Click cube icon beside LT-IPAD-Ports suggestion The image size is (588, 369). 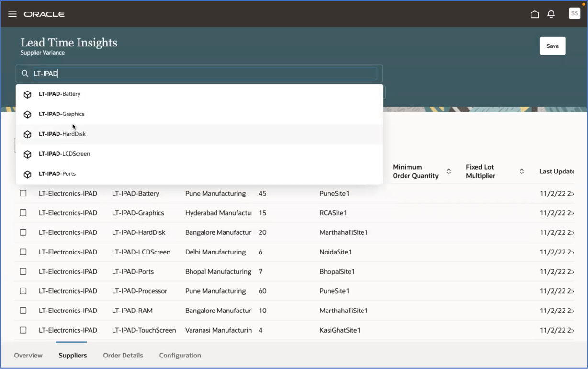28,174
